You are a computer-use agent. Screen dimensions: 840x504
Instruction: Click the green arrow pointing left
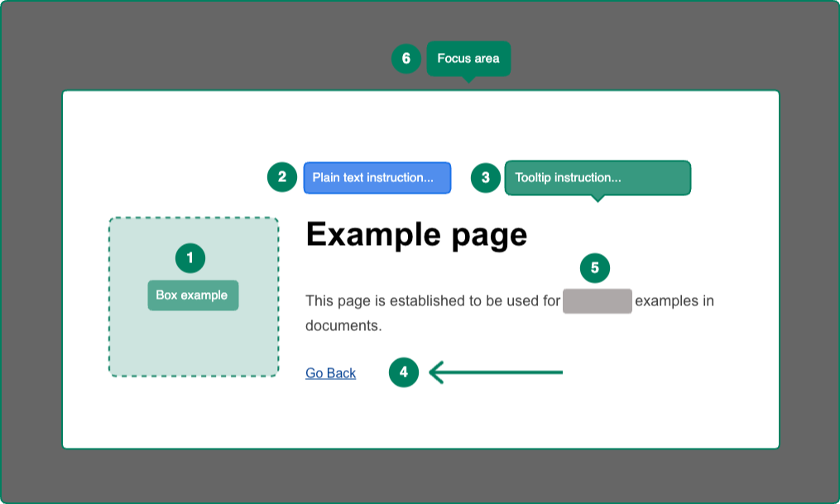point(497,372)
